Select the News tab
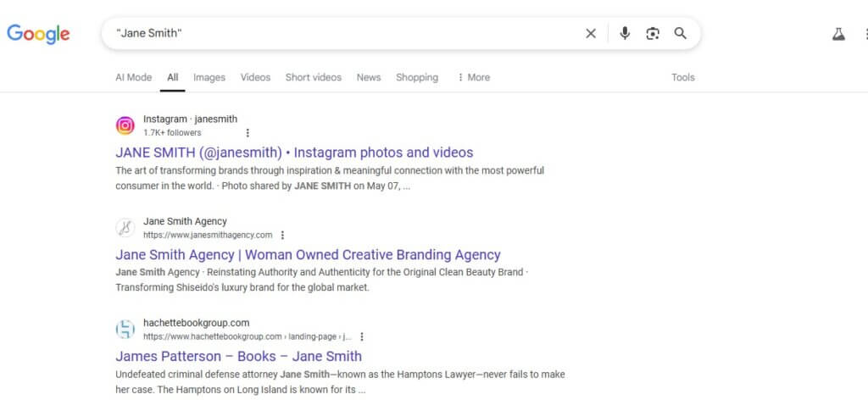This screenshot has height=400, width=868. coord(369,77)
